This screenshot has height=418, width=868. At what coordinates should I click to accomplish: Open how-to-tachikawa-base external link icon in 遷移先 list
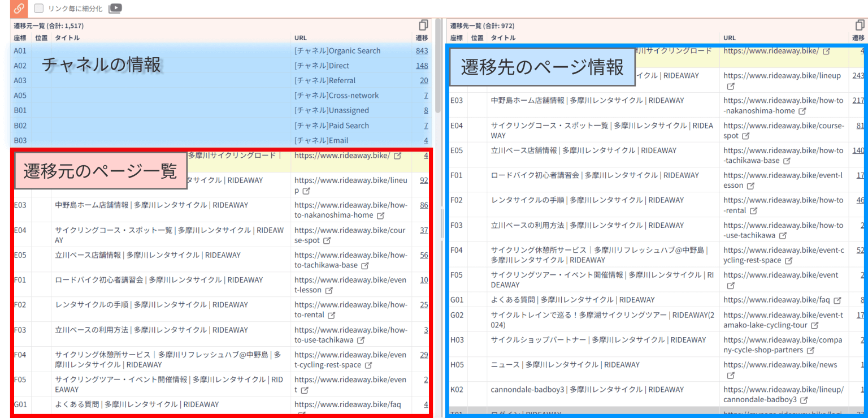coord(787,161)
